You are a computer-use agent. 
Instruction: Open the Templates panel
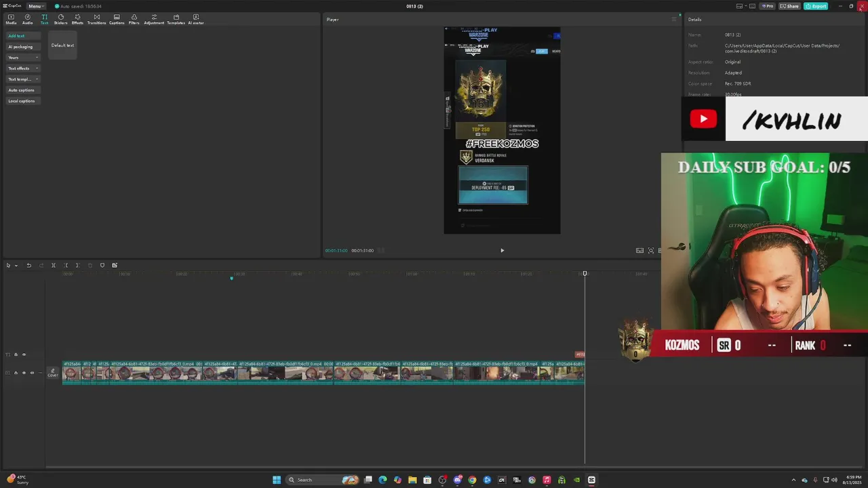click(176, 19)
